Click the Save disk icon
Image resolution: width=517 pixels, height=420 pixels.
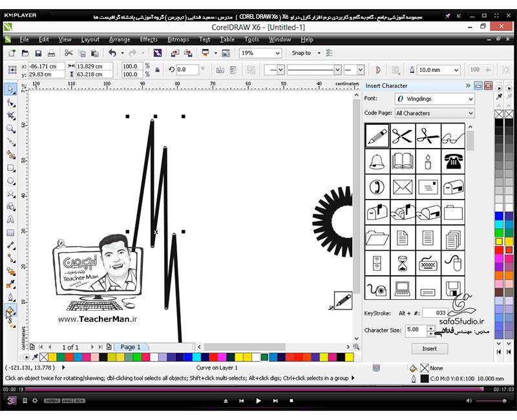38,53
